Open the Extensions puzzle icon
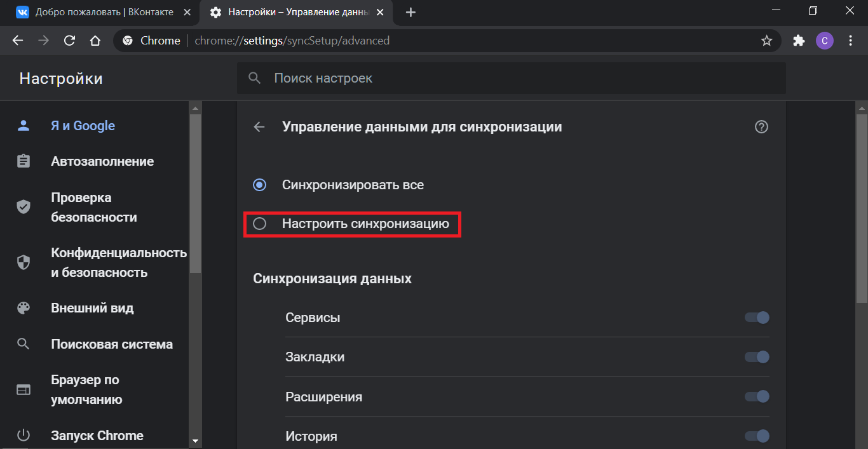Screen dimensions: 868x449 coord(799,41)
